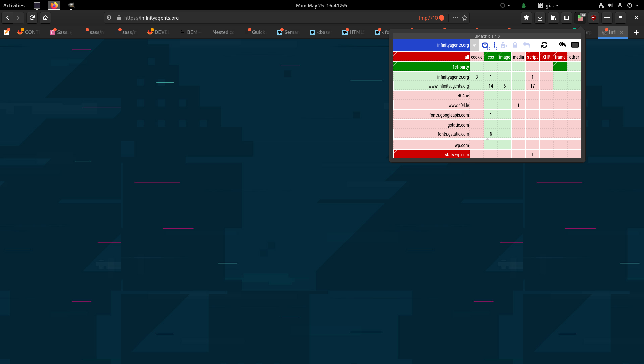Toggle the 'all' matrix header cell
644x364 pixels.
[x=431, y=57]
